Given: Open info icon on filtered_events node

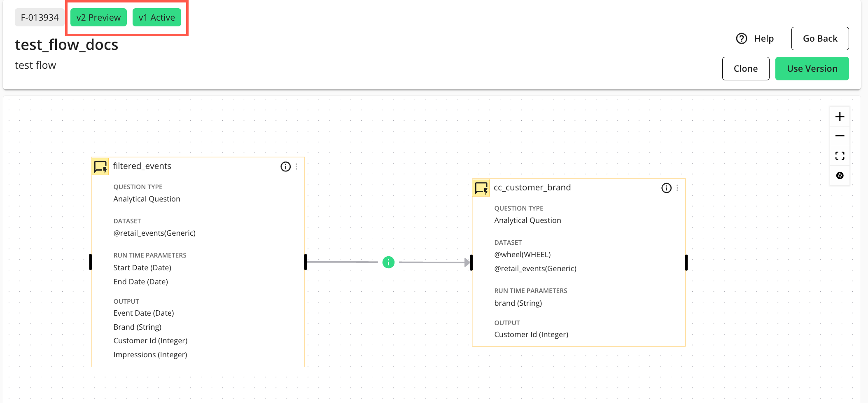Looking at the screenshot, I should [285, 166].
